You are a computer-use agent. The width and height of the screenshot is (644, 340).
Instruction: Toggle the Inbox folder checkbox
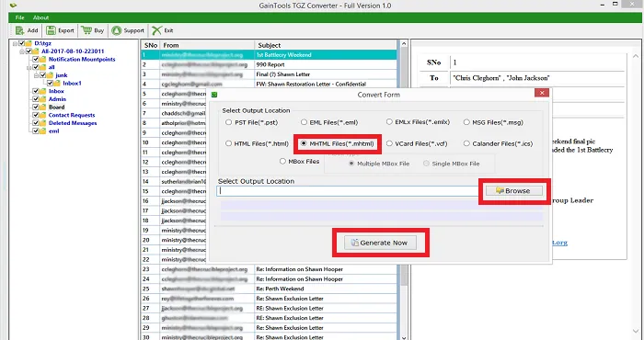click(36, 92)
